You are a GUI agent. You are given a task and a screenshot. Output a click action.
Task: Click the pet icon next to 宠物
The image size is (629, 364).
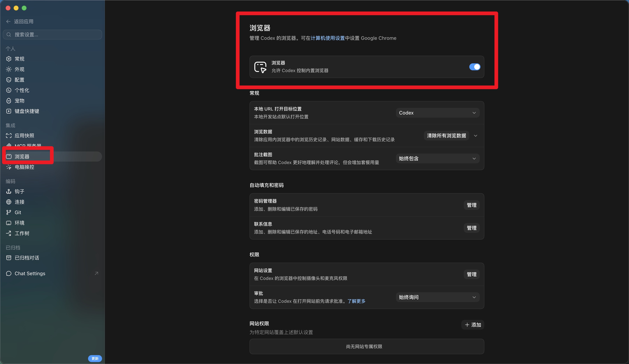pyautogui.click(x=9, y=101)
